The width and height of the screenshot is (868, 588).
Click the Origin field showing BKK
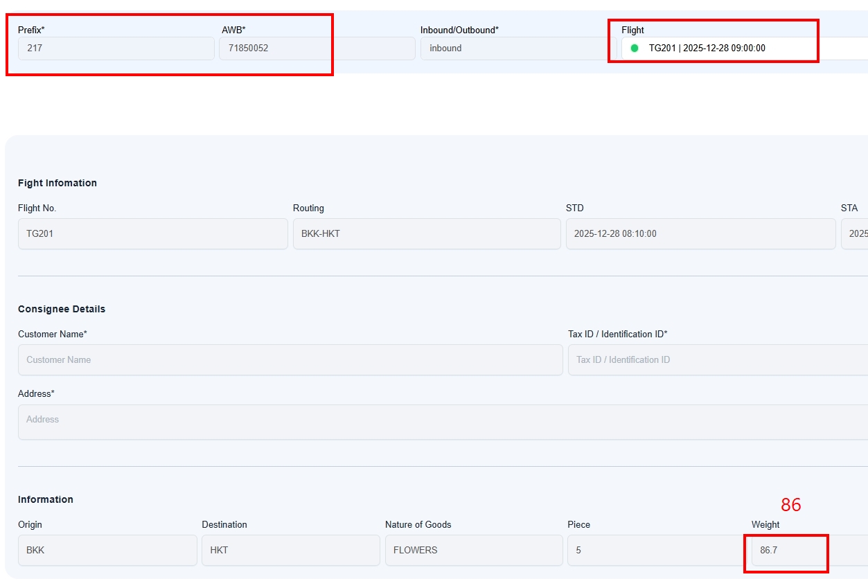click(x=107, y=551)
